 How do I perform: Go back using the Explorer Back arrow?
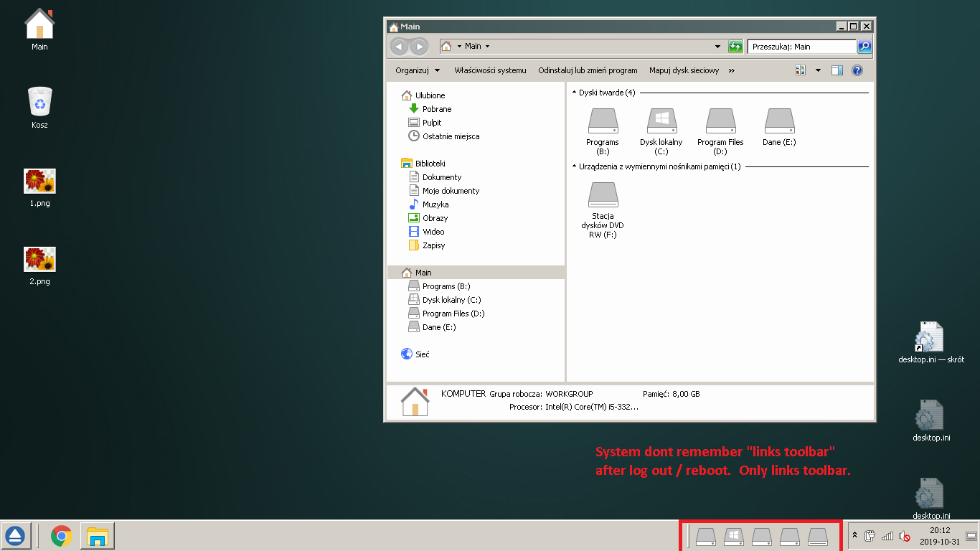coord(400,47)
